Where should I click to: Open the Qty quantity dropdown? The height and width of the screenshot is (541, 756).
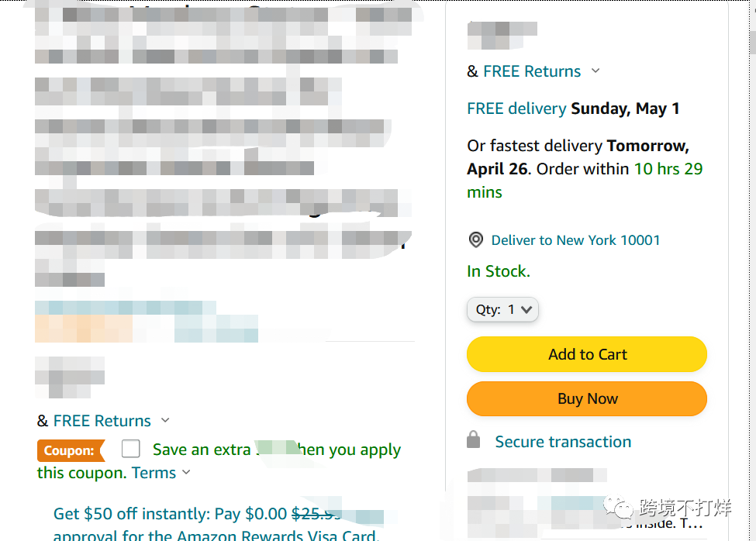502,309
